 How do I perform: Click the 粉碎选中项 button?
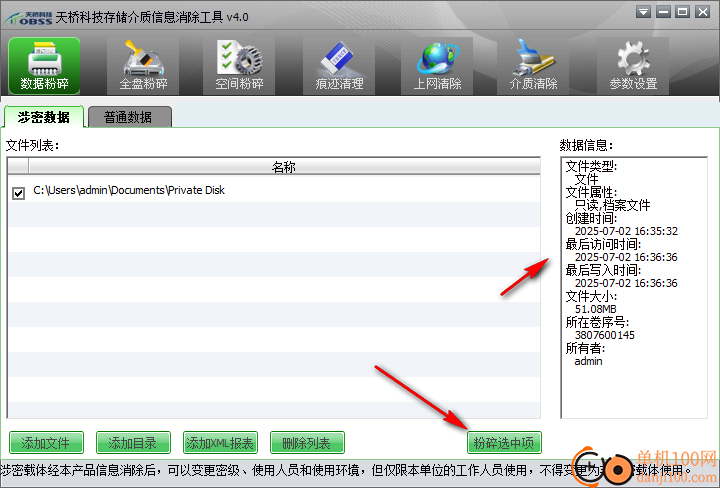coord(504,443)
